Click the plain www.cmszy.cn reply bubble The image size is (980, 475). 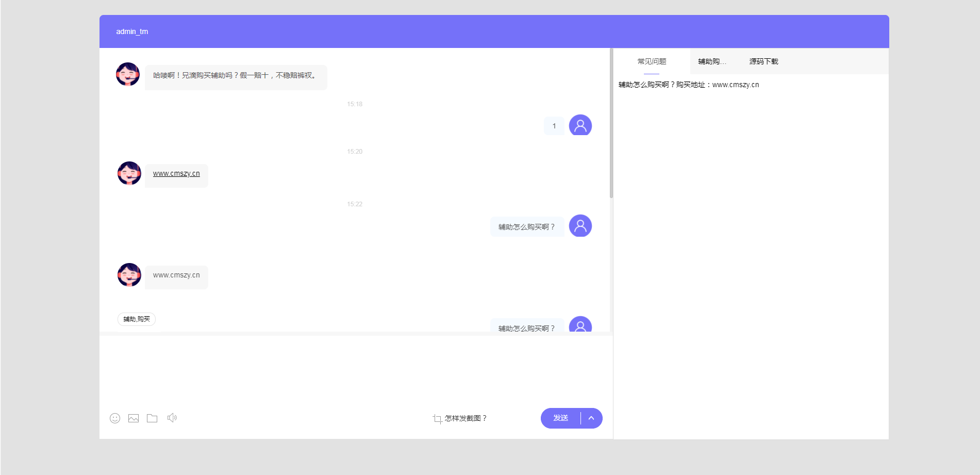point(176,277)
